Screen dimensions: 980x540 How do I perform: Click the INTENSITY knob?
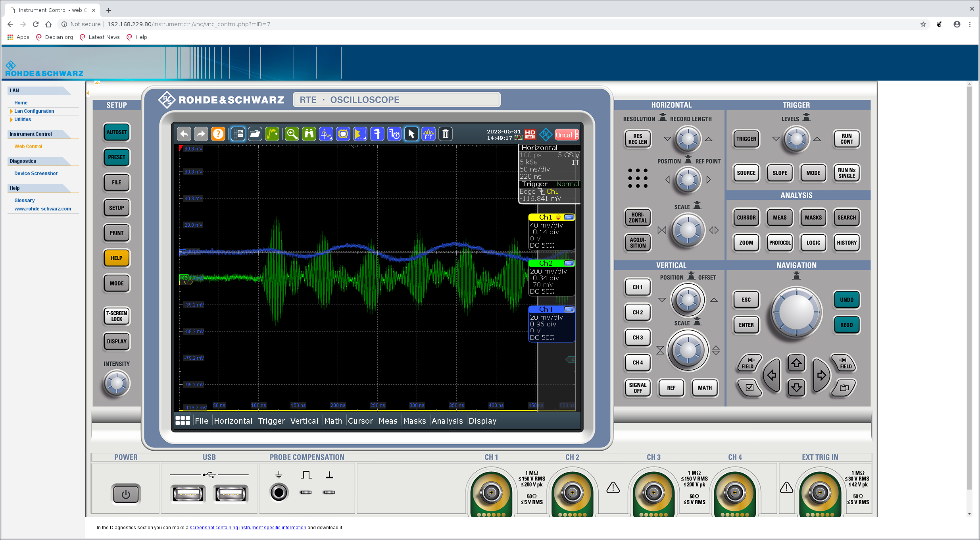(x=117, y=384)
